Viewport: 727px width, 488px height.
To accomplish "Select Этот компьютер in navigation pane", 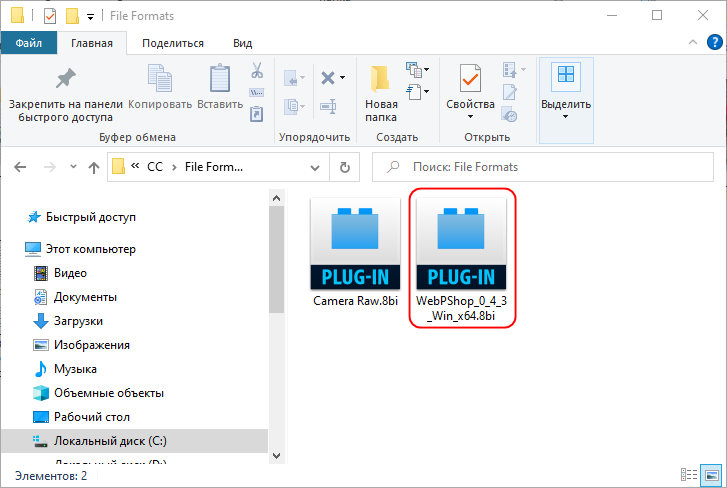I will [x=91, y=249].
